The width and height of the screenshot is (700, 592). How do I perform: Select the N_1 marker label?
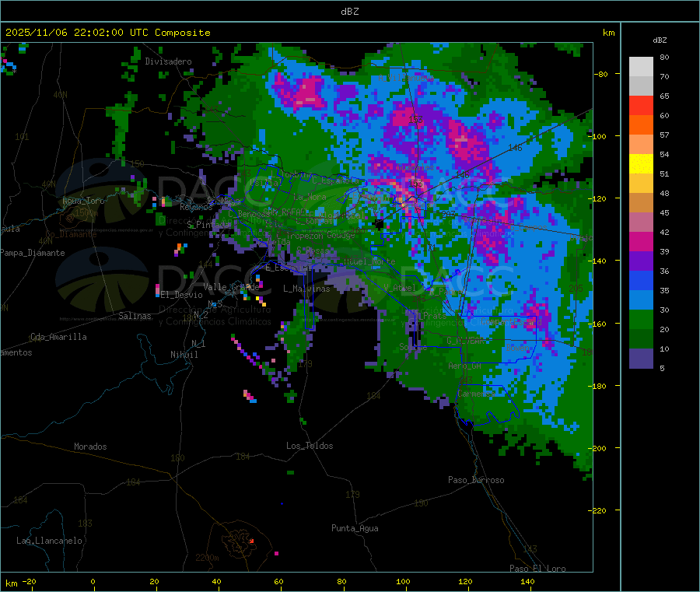coord(198,343)
